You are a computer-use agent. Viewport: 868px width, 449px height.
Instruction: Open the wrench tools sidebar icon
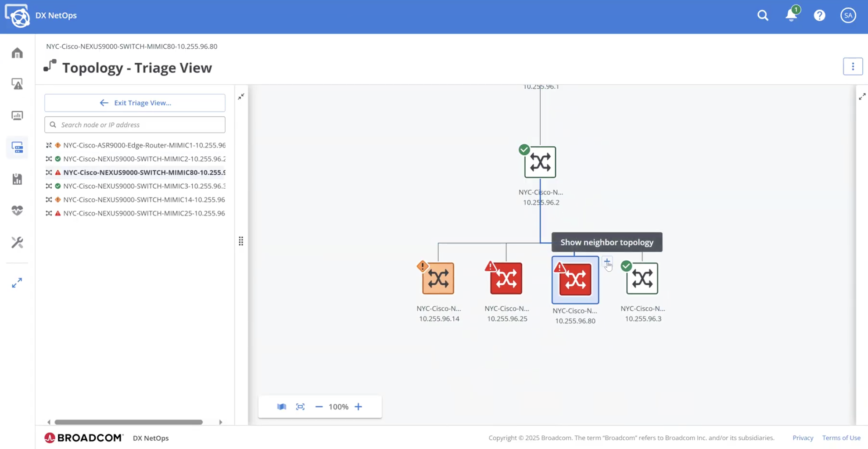pyautogui.click(x=17, y=242)
